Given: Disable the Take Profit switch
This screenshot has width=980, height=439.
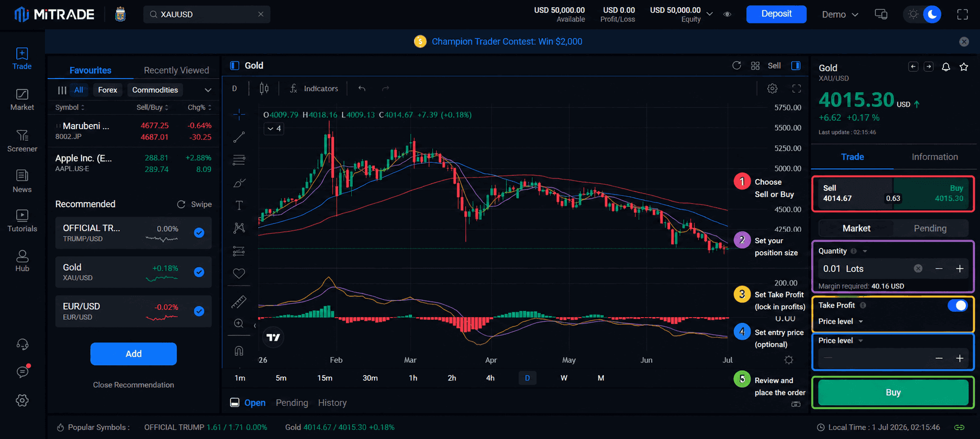Looking at the screenshot, I should (x=958, y=306).
